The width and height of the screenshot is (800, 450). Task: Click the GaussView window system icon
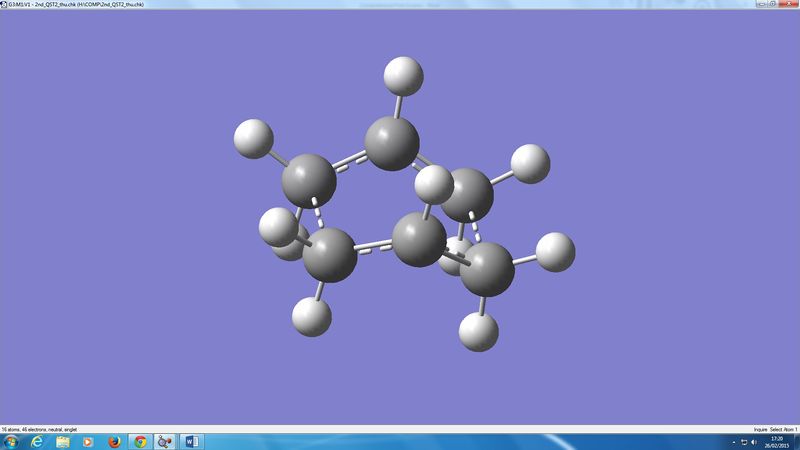(x=4, y=4)
